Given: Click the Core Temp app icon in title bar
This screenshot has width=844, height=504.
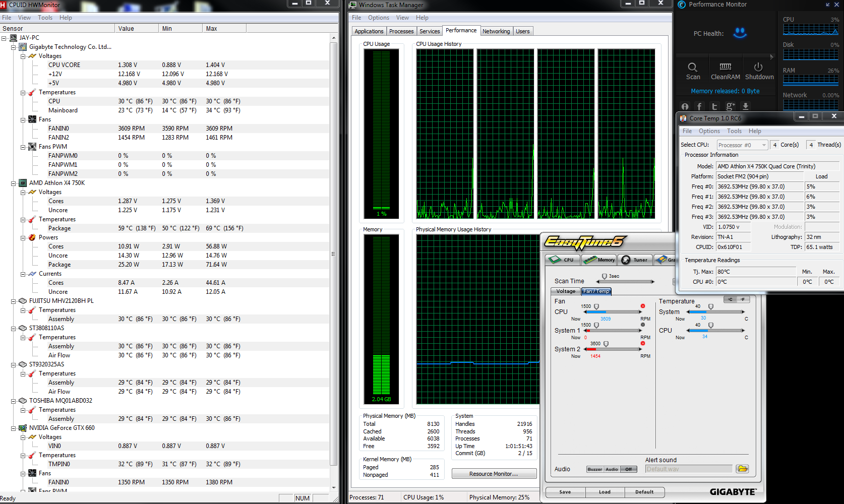Looking at the screenshot, I should click(683, 118).
